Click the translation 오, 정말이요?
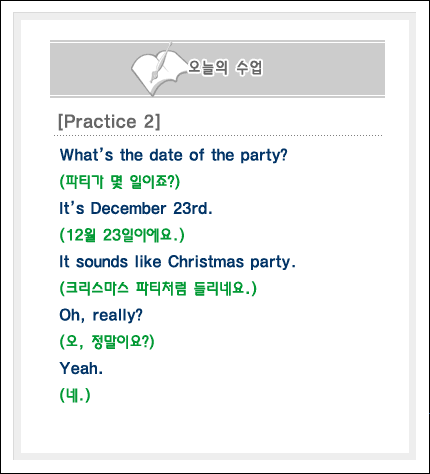The height and width of the screenshot is (474, 430). click(x=107, y=342)
